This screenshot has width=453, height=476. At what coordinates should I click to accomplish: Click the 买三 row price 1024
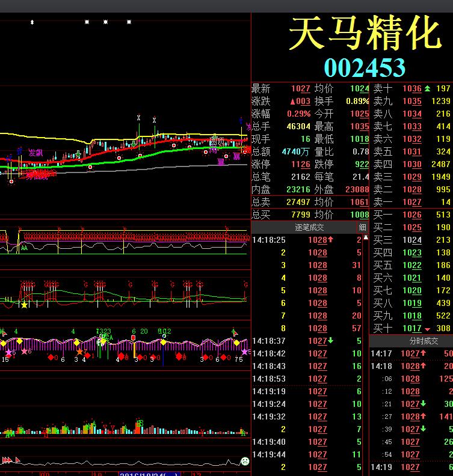pyautogui.click(x=412, y=240)
